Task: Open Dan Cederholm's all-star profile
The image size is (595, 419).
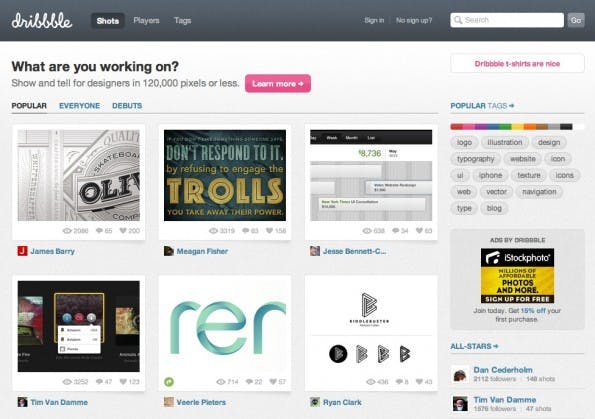Action: click(x=503, y=370)
